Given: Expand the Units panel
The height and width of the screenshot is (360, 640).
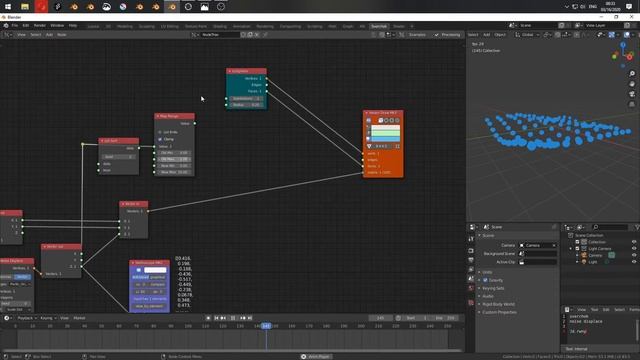Looking at the screenshot, I should click(487, 272).
